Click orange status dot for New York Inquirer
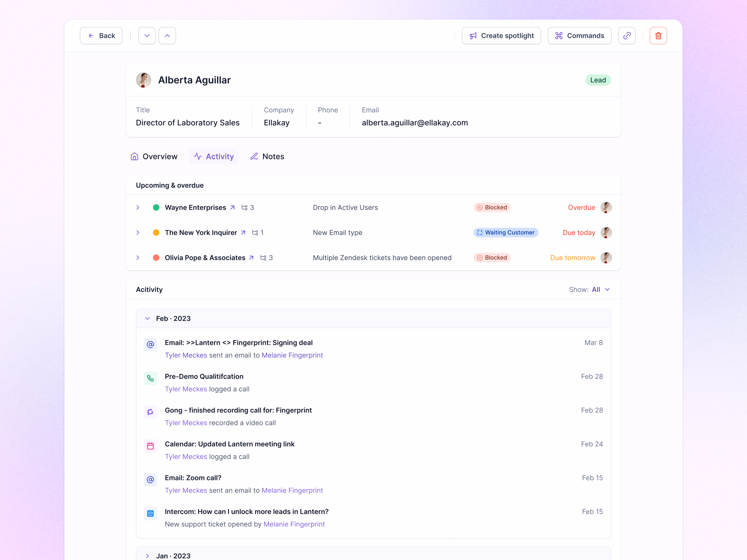The width and height of the screenshot is (747, 560). click(x=156, y=233)
